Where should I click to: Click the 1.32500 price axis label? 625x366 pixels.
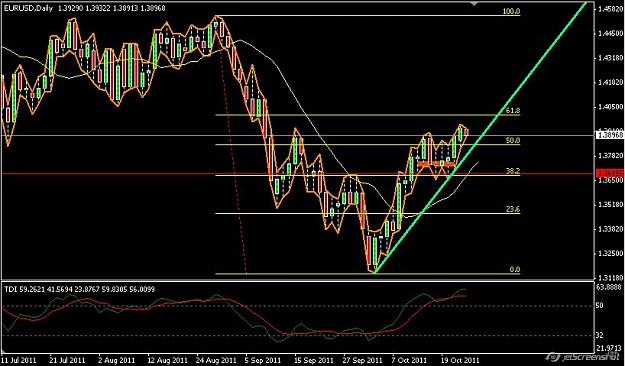[x=611, y=253]
